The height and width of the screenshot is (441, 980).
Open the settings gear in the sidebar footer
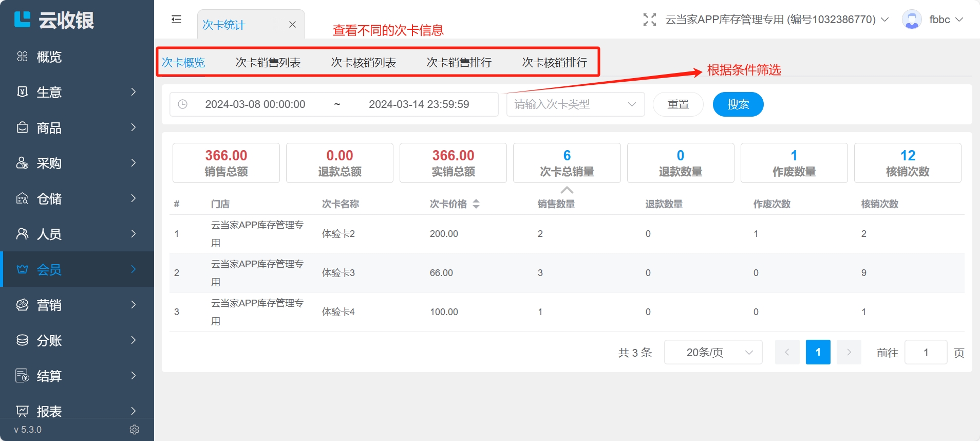coord(135,430)
